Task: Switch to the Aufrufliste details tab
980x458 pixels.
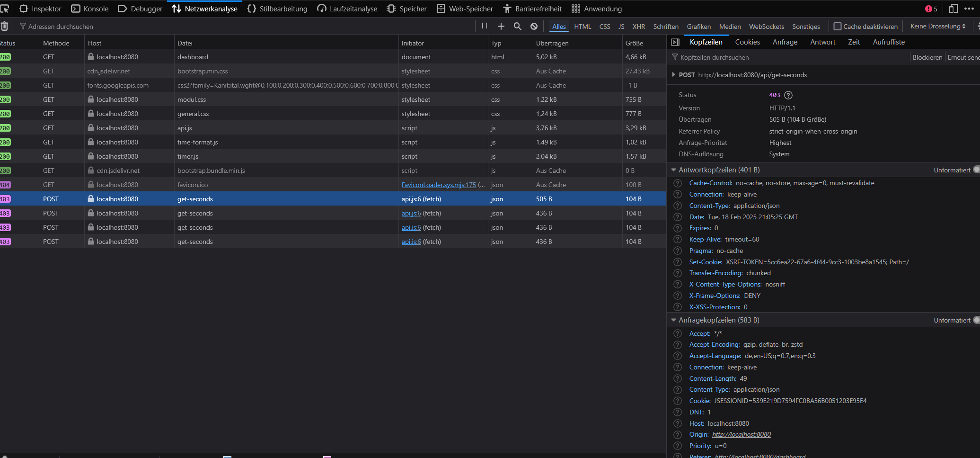Action: (889, 42)
